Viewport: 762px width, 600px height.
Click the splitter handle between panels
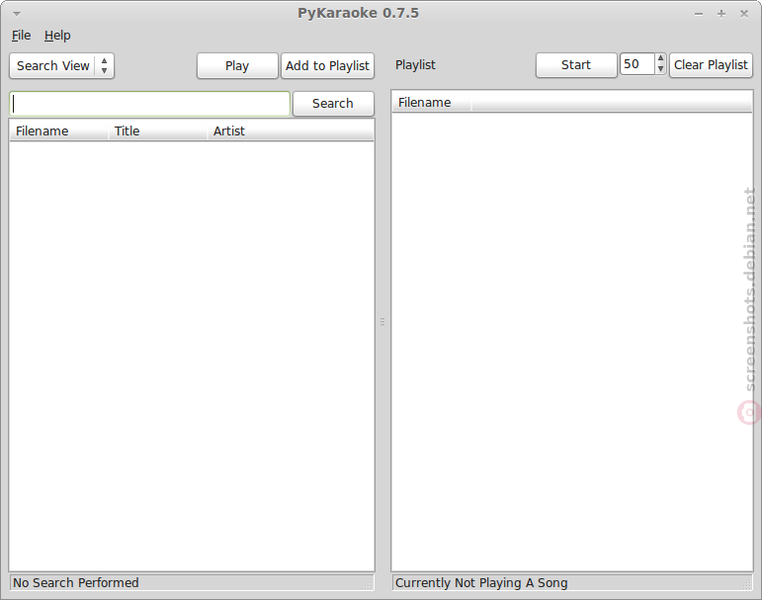[x=382, y=322]
